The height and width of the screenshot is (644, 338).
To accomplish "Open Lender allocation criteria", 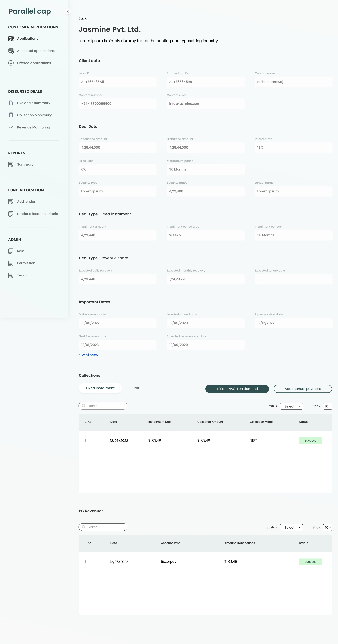I will (37, 214).
